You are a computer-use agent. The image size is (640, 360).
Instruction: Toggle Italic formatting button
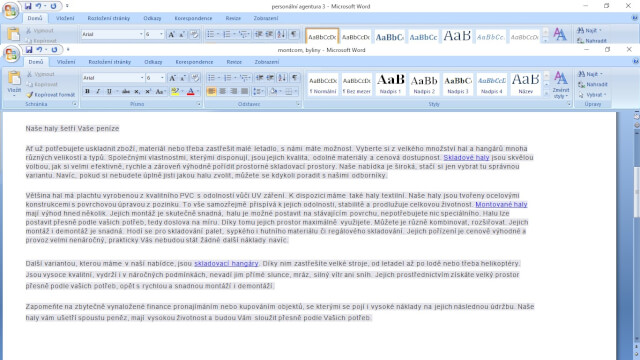click(x=98, y=91)
